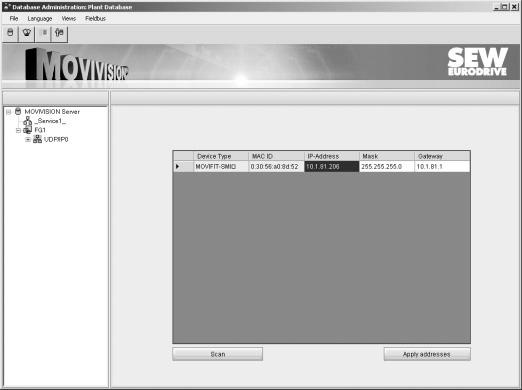The width and height of the screenshot is (522, 390).
Task: Select the UDPIP0 tree label
Action: pos(56,139)
